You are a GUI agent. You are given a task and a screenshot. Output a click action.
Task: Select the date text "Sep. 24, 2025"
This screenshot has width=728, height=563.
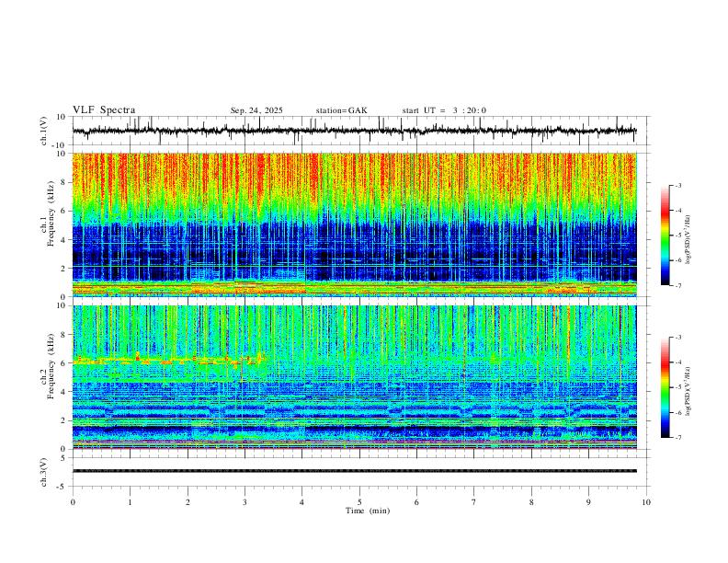256,110
